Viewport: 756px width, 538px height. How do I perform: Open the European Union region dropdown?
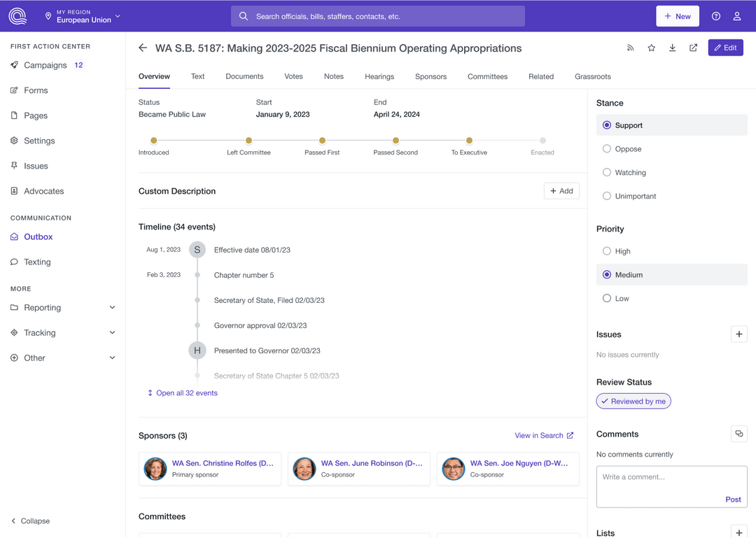[x=83, y=16]
